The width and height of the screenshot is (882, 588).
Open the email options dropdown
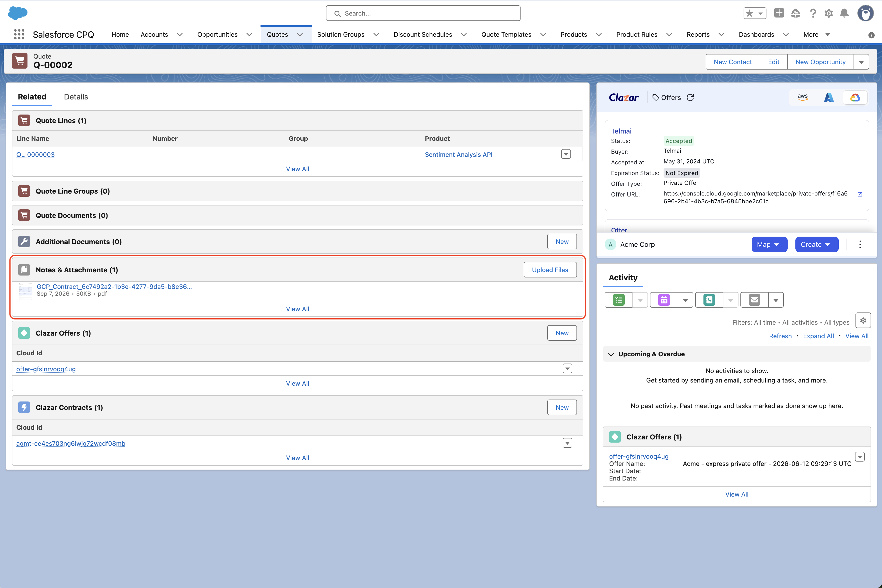click(776, 300)
